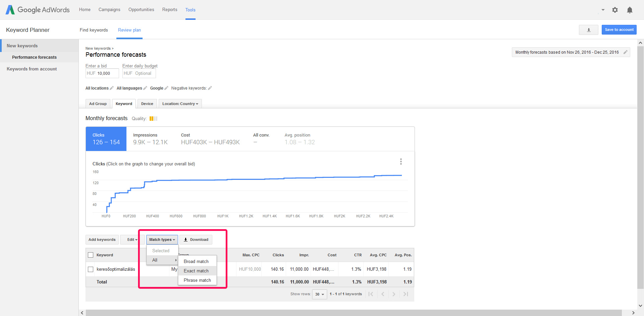Sort the table by Max. CPC column

251,255
